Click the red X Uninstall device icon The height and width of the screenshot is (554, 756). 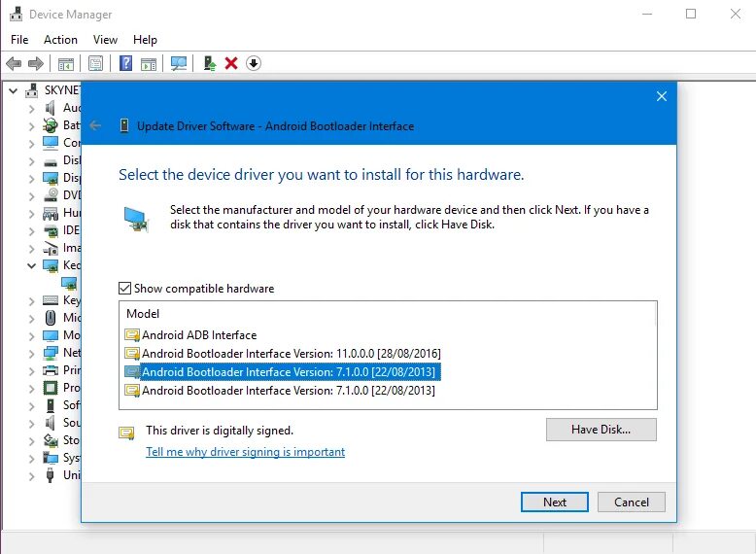pos(231,63)
